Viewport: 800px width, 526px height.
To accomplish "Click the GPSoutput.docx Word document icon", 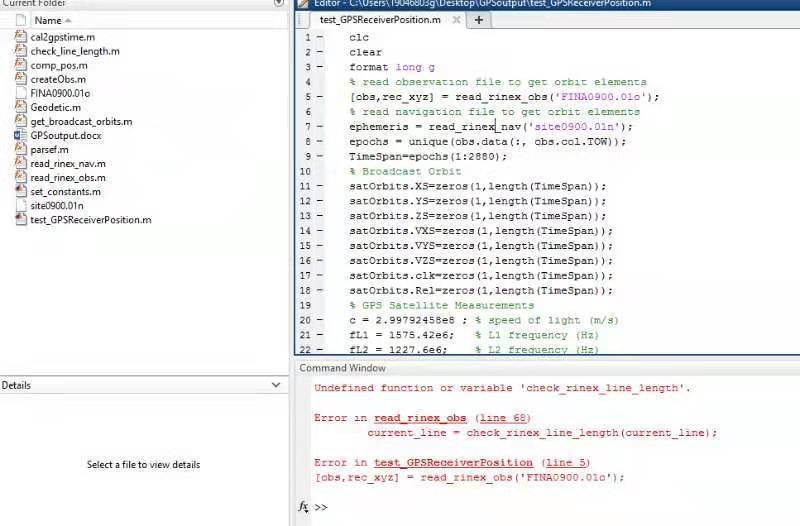I will pos(20,135).
